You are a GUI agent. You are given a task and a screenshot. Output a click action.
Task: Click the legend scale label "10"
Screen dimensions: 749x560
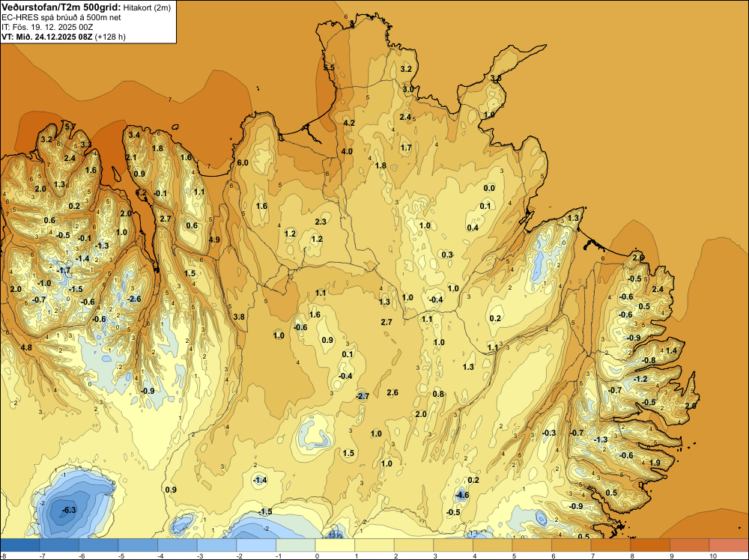click(x=713, y=556)
